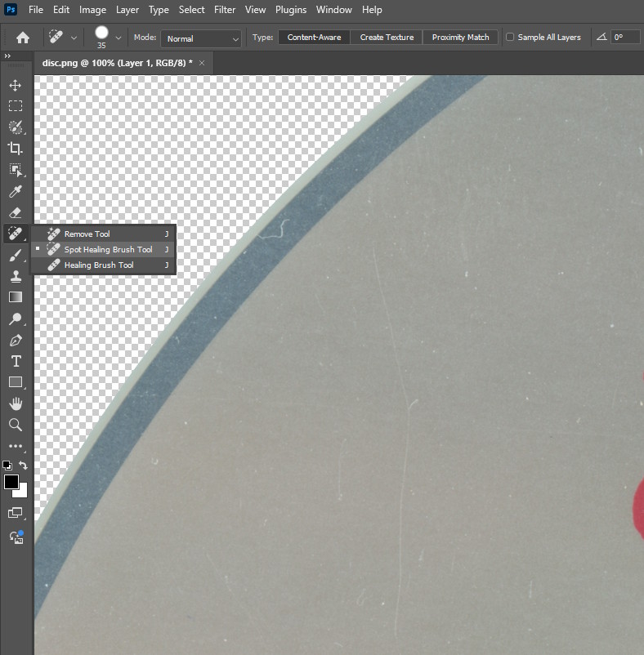
Task: Open the Mode dropdown set to Normal
Action: pos(201,38)
